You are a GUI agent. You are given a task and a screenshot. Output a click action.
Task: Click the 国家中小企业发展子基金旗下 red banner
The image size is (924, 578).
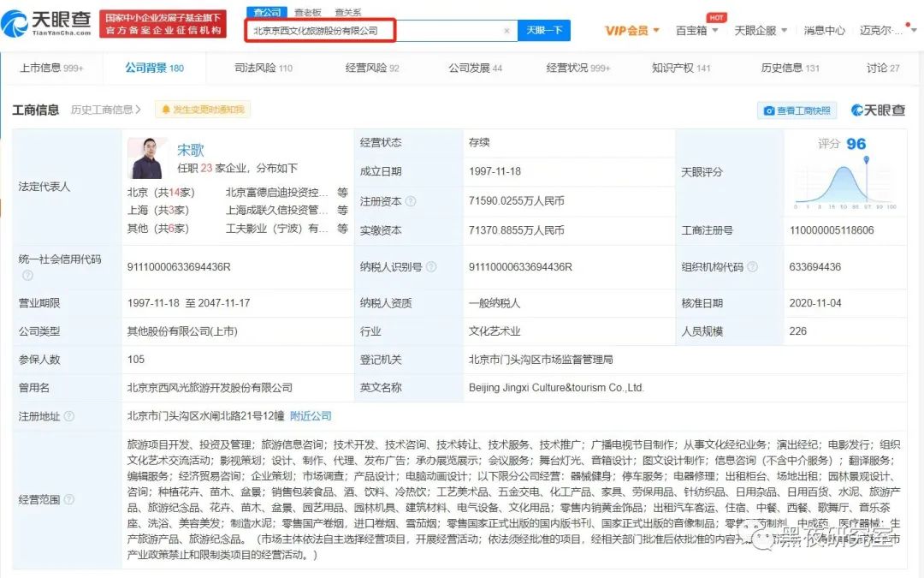tap(163, 24)
